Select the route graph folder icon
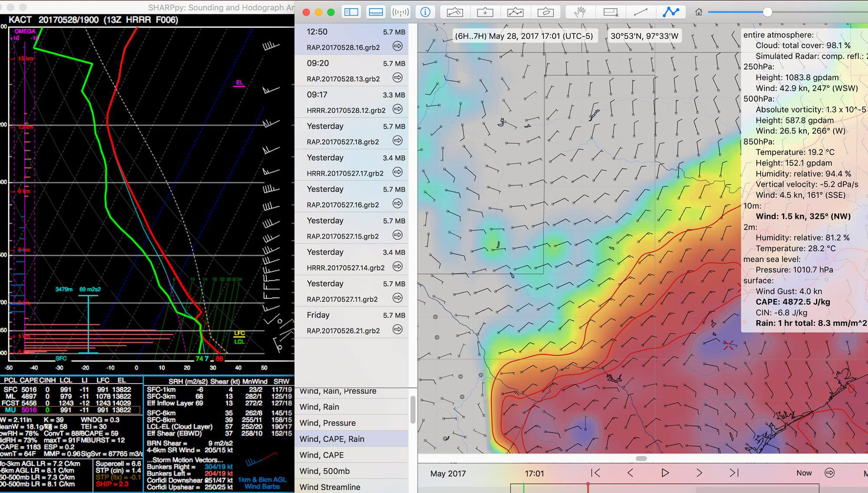The width and height of the screenshot is (868, 493). pyautogui.click(x=515, y=12)
